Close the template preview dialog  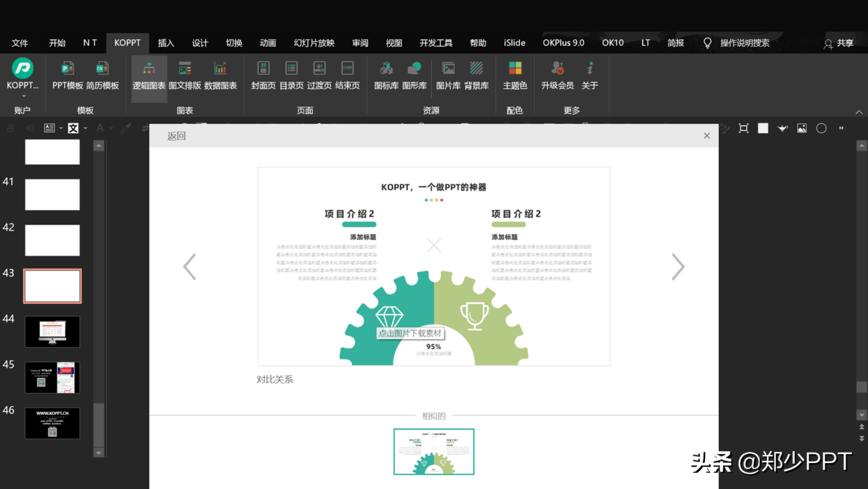tap(707, 136)
